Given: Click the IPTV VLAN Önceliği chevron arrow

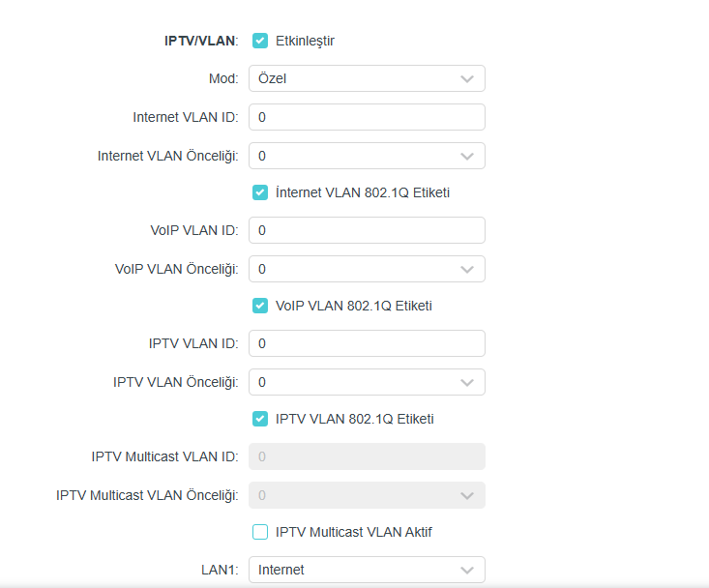Looking at the screenshot, I should point(467,382).
